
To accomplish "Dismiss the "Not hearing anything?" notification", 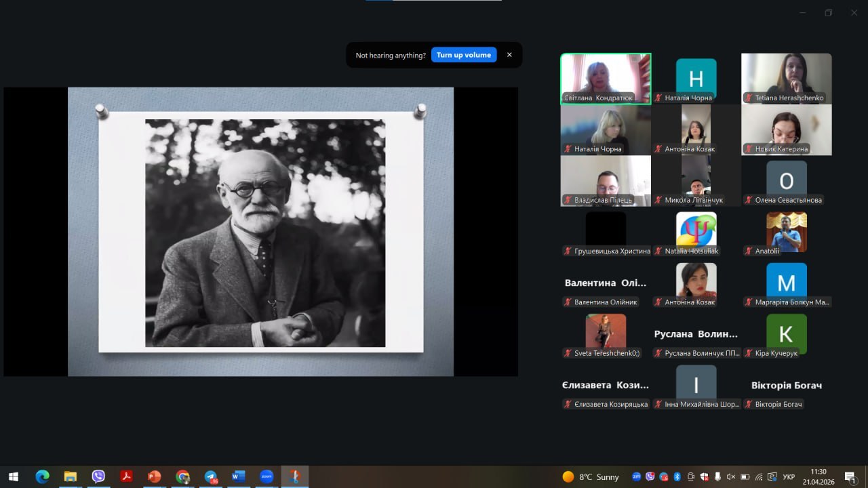I will coord(509,55).
